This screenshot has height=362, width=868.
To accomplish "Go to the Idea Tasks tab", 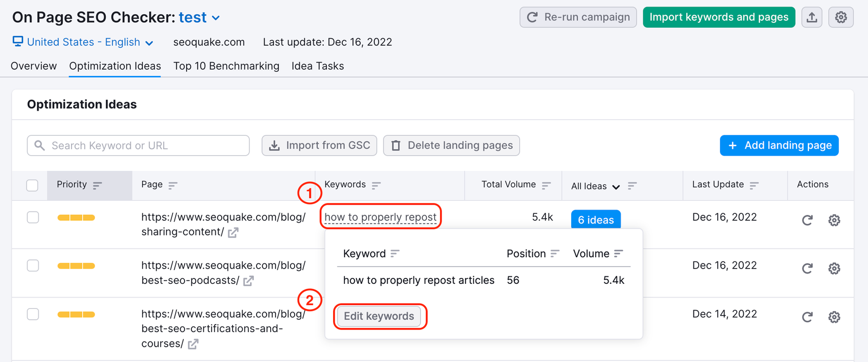I will coord(317,66).
